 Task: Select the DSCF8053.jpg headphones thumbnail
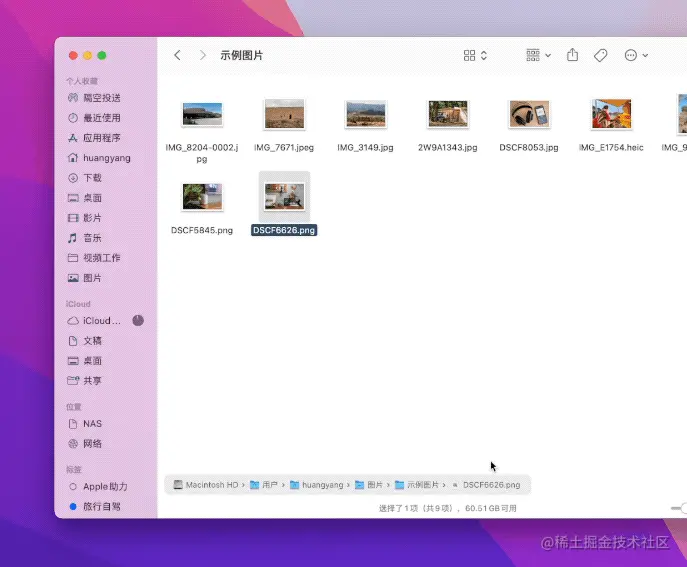529,114
